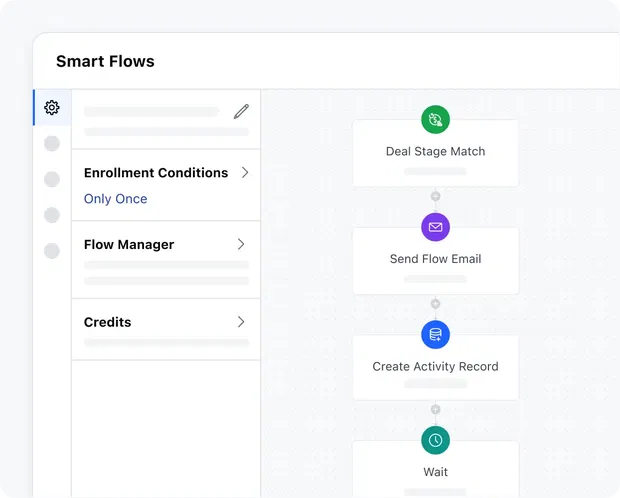Open the Enrollment Conditions section
The height and width of the screenshot is (498, 620).
pos(156,173)
